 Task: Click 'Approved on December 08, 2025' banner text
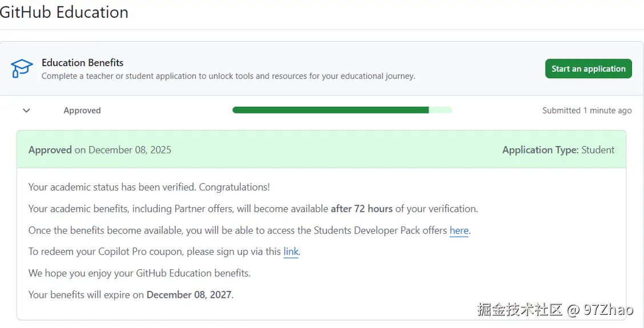click(100, 150)
